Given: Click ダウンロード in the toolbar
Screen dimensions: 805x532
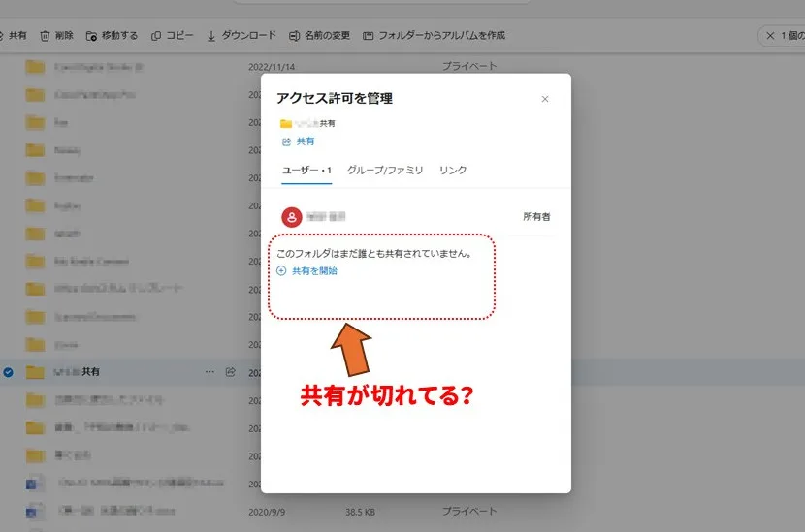Looking at the screenshot, I should click(x=241, y=36).
